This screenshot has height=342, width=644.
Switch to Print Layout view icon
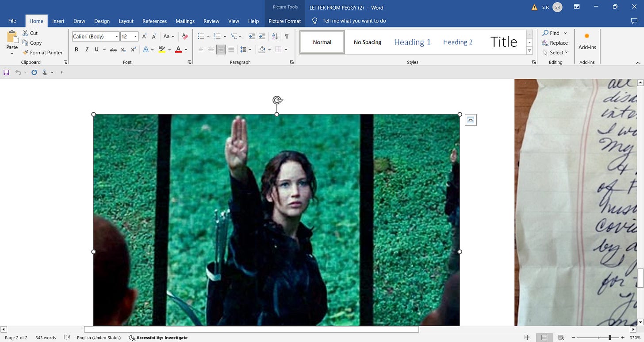pos(544,338)
